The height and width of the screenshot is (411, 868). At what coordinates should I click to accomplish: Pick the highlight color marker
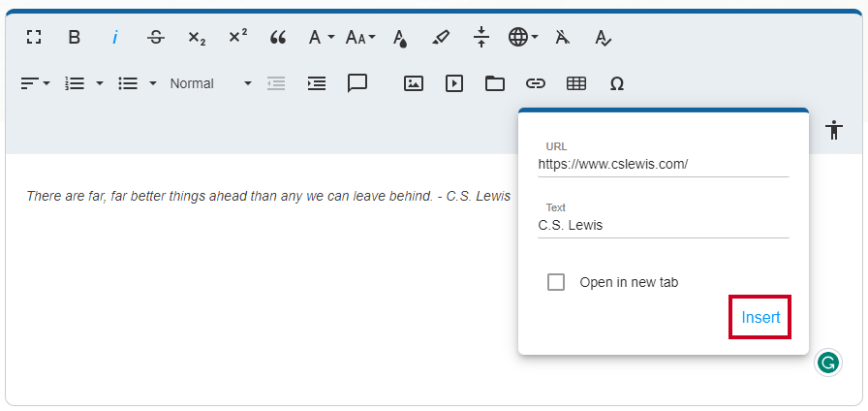[441, 38]
